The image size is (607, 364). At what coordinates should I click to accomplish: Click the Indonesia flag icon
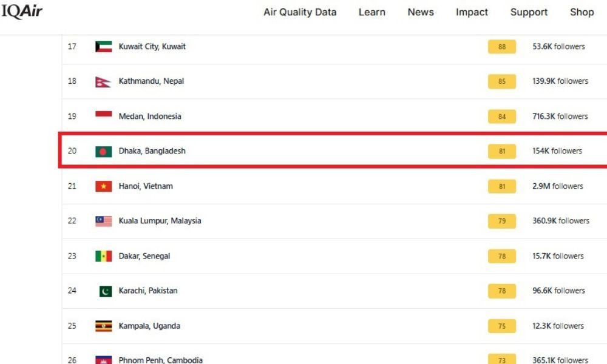(103, 116)
